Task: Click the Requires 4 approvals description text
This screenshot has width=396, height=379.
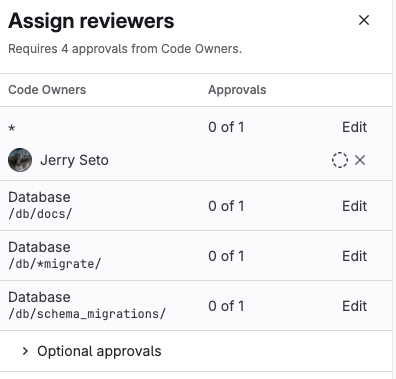Action: (125, 49)
